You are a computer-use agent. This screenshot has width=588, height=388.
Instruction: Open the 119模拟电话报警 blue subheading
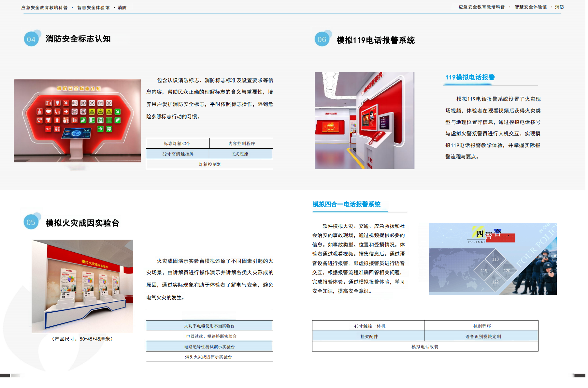(x=470, y=77)
